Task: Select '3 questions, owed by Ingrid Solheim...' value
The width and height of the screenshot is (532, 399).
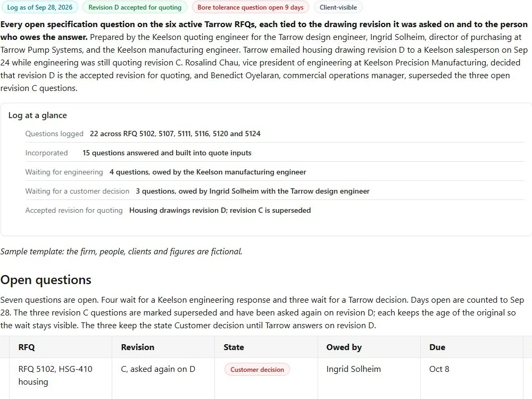Action: (253, 192)
